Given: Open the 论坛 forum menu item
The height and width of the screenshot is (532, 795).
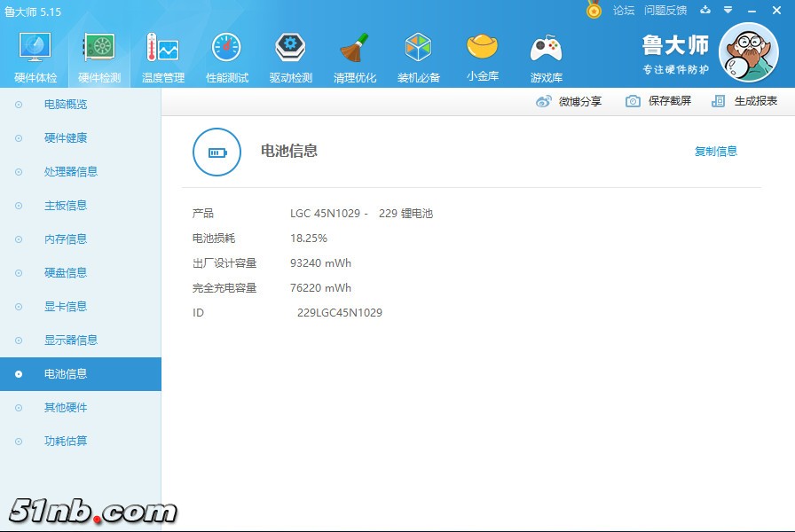Looking at the screenshot, I should (x=623, y=10).
